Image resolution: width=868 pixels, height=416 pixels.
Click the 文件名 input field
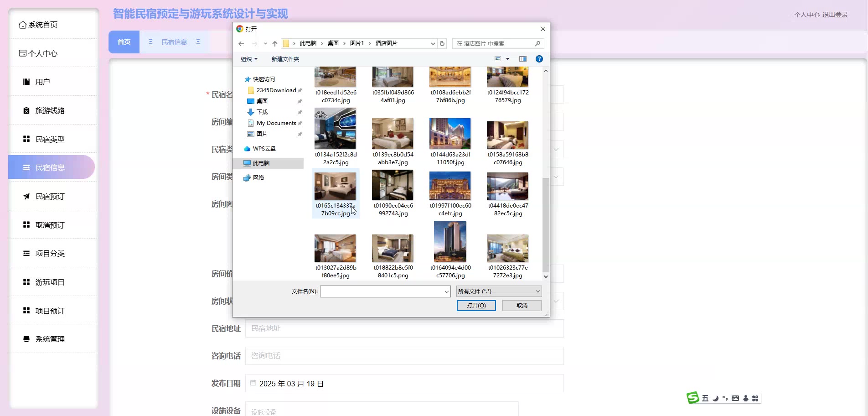[x=382, y=291]
